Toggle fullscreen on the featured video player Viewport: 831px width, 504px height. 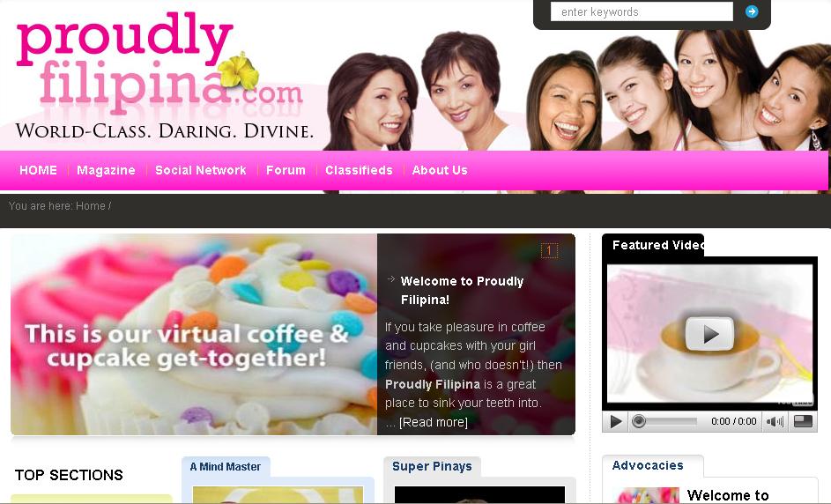point(803,421)
